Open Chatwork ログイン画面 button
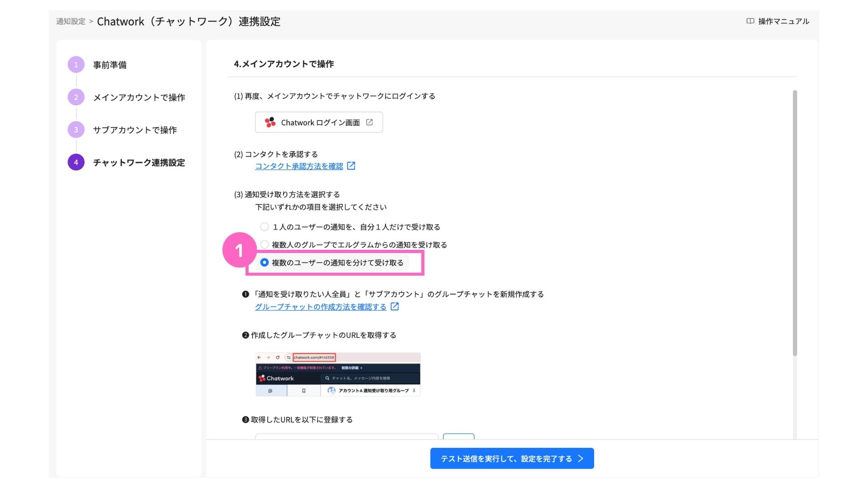 pos(319,122)
